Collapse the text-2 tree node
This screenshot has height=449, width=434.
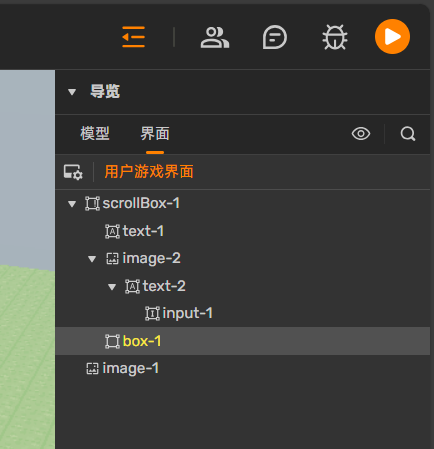coord(112,287)
